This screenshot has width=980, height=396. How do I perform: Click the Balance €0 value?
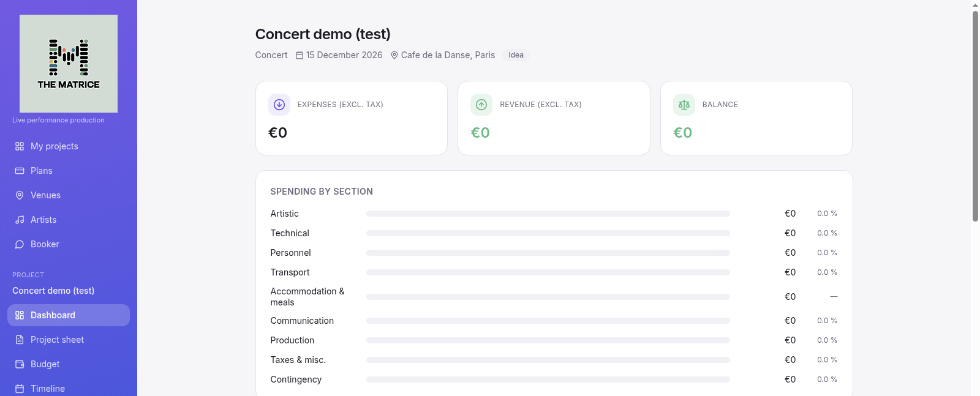tap(683, 133)
